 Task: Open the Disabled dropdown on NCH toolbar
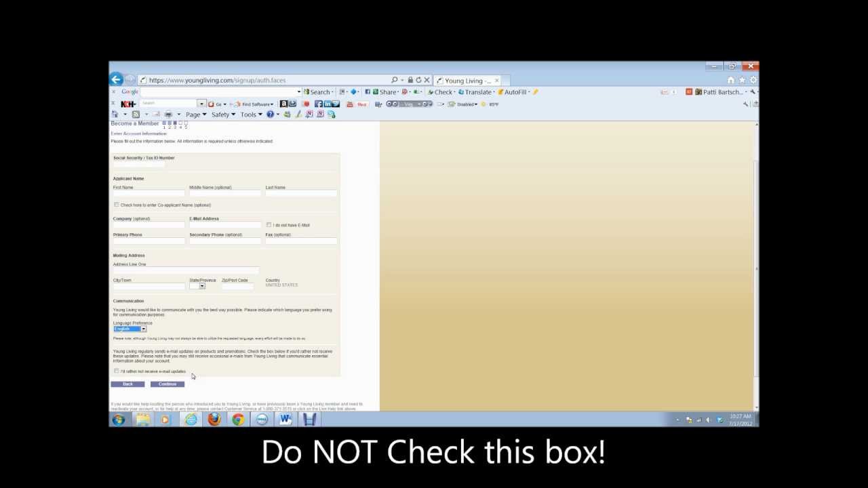(x=465, y=104)
